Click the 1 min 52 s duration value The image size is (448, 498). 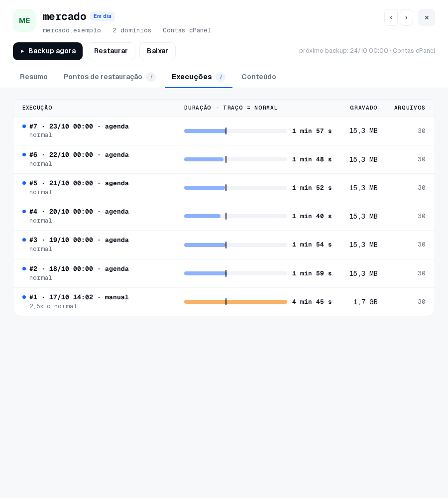click(312, 188)
